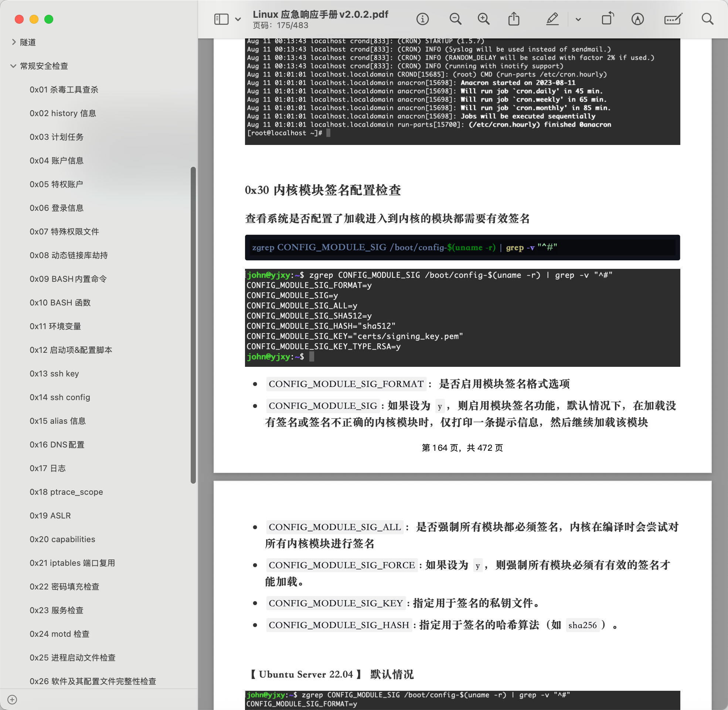Click 【Ubuntu Server 22.04】默认情况 heading
Screen dimensions: 728x710
click(x=331, y=674)
